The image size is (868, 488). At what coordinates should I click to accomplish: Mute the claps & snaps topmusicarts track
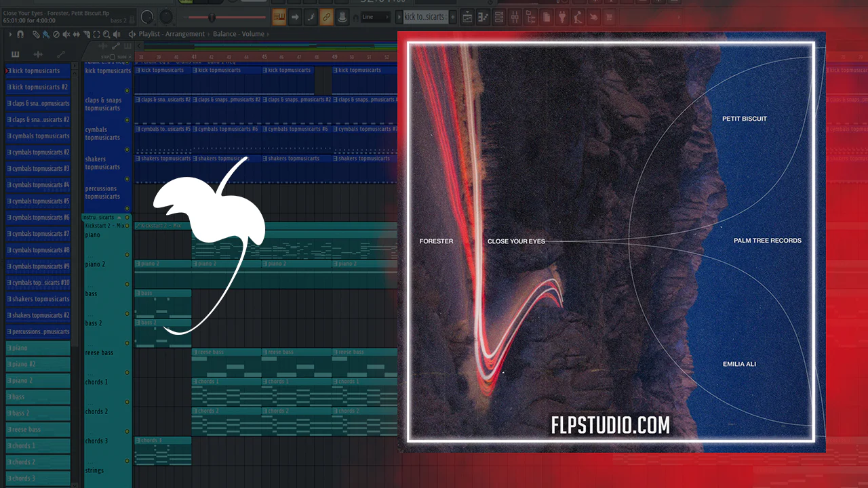pyautogui.click(x=127, y=120)
